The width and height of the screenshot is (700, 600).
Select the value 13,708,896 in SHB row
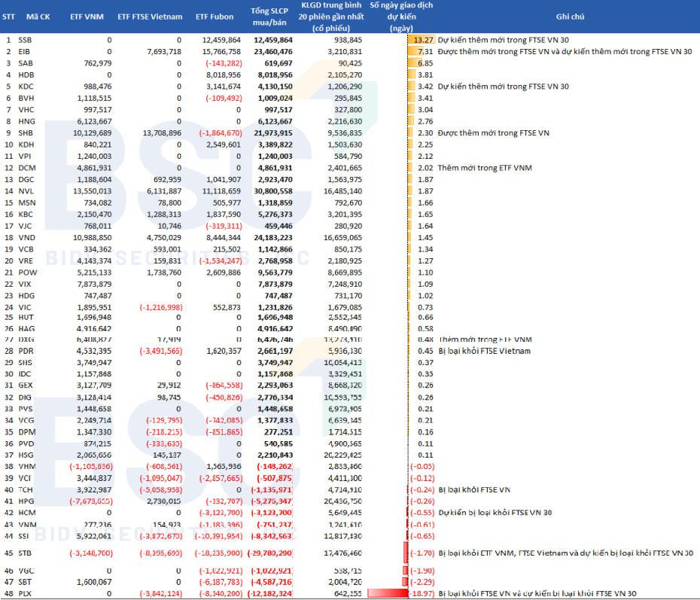[x=162, y=133]
